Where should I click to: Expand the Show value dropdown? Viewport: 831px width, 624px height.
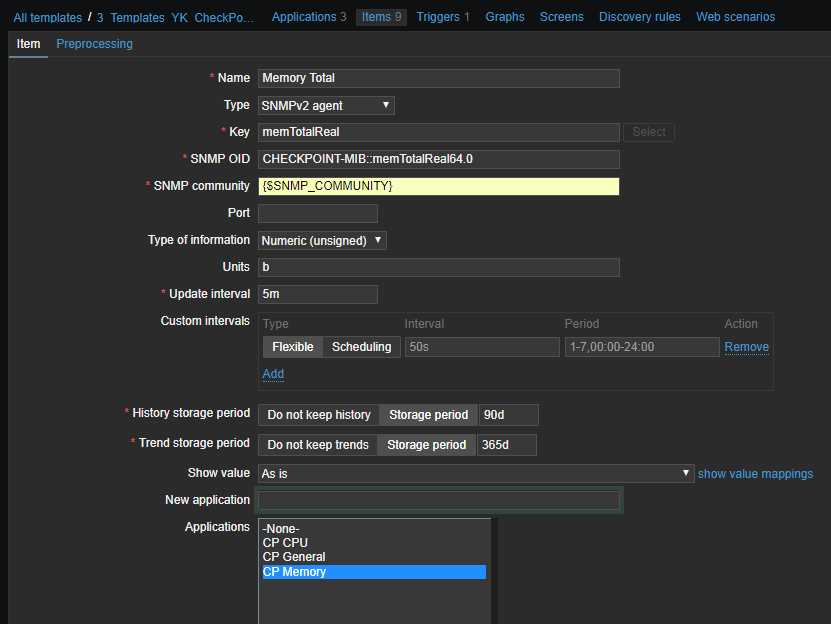click(x=475, y=473)
